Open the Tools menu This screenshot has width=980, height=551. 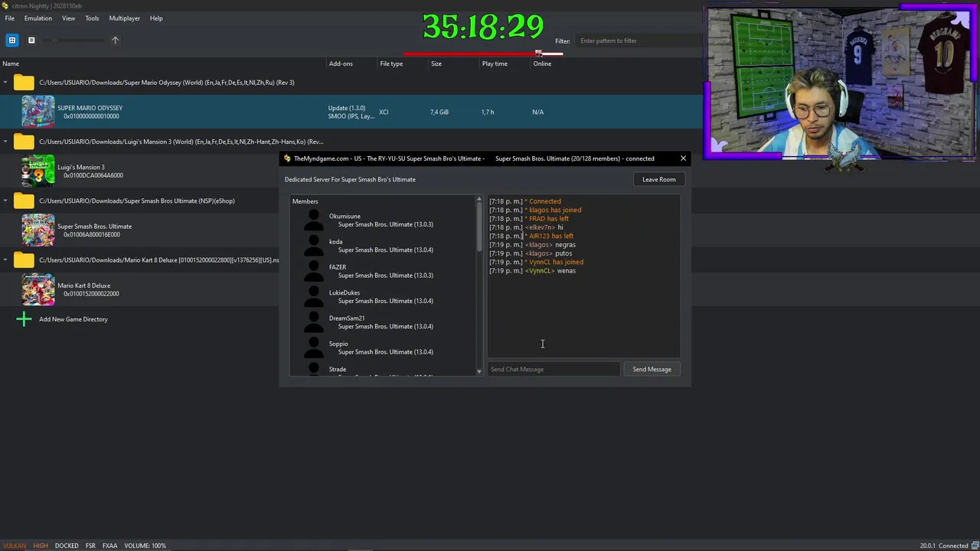[92, 18]
